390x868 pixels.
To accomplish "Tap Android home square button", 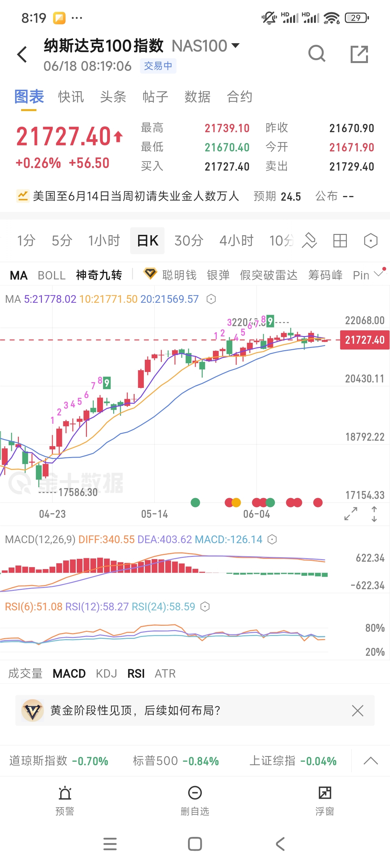I will pyautogui.click(x=195, y=844).
